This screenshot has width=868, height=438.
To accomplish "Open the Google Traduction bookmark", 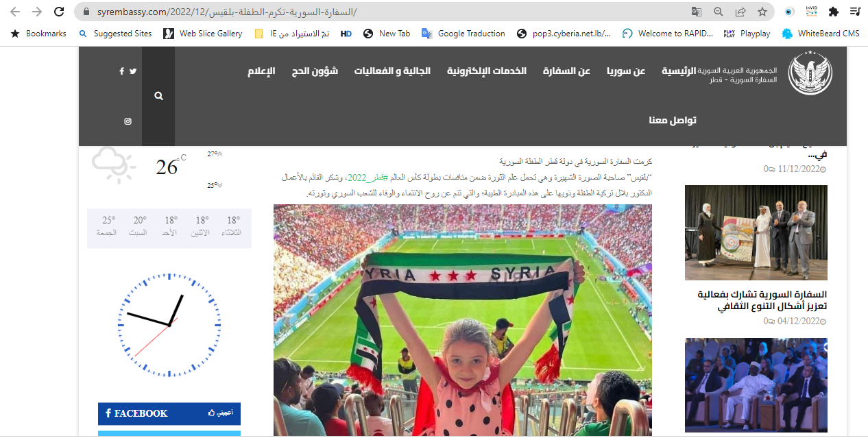I will (463, 33).
